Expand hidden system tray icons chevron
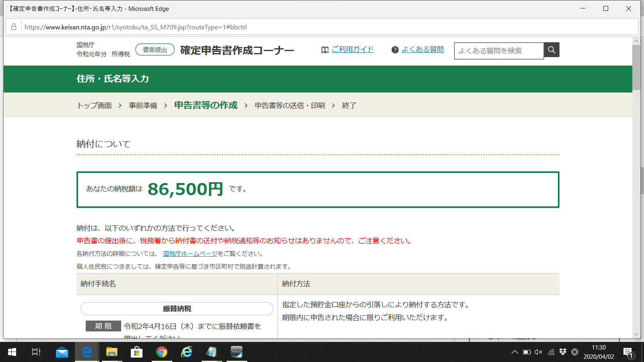The height and width of the screenshot is (362, 644). click(x=515, y=351)
